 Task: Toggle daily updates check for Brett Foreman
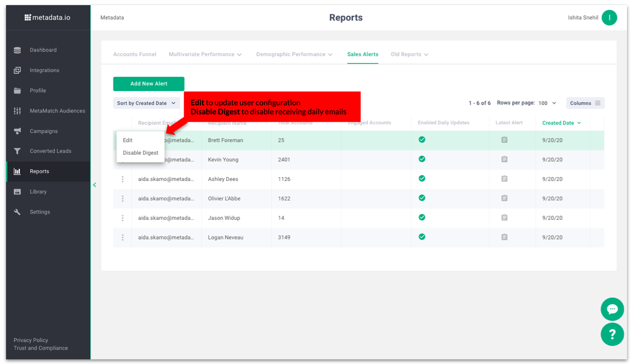pos(422,139)
